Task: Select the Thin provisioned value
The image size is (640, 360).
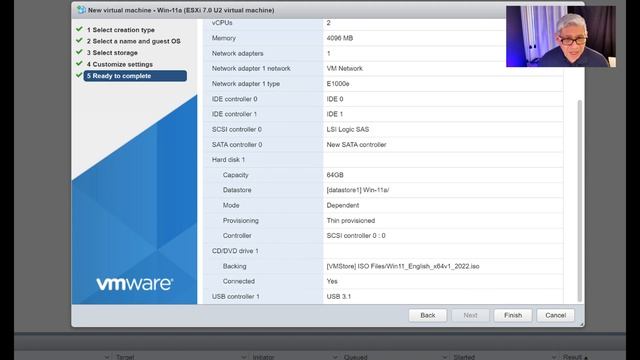Action: point(351,220)
